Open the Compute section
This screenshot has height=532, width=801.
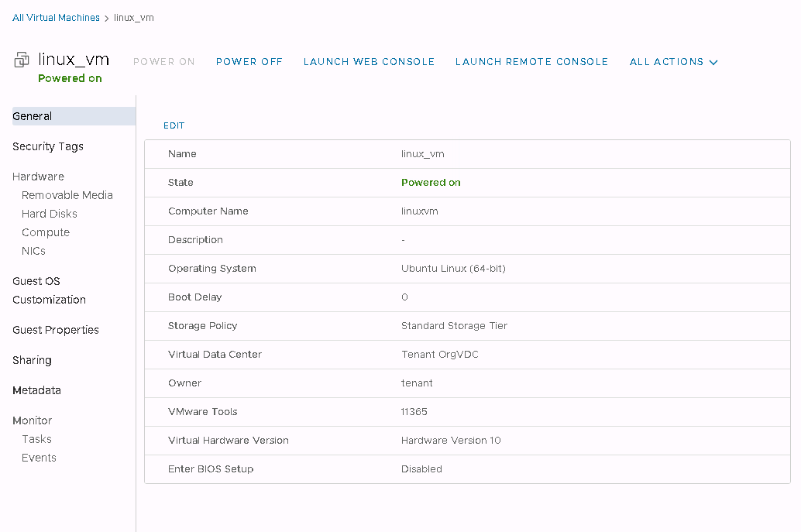tap(46, 232)
